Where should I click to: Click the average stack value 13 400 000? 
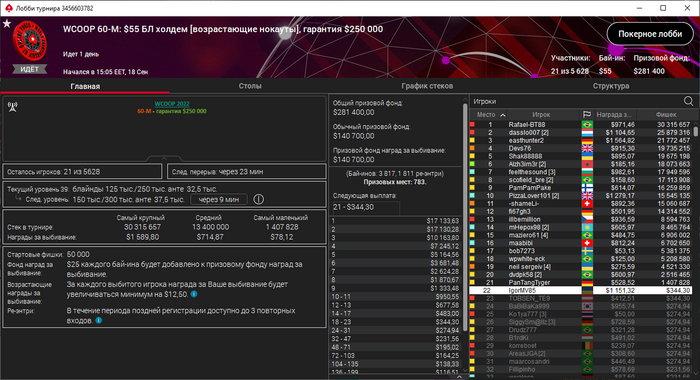210,227
